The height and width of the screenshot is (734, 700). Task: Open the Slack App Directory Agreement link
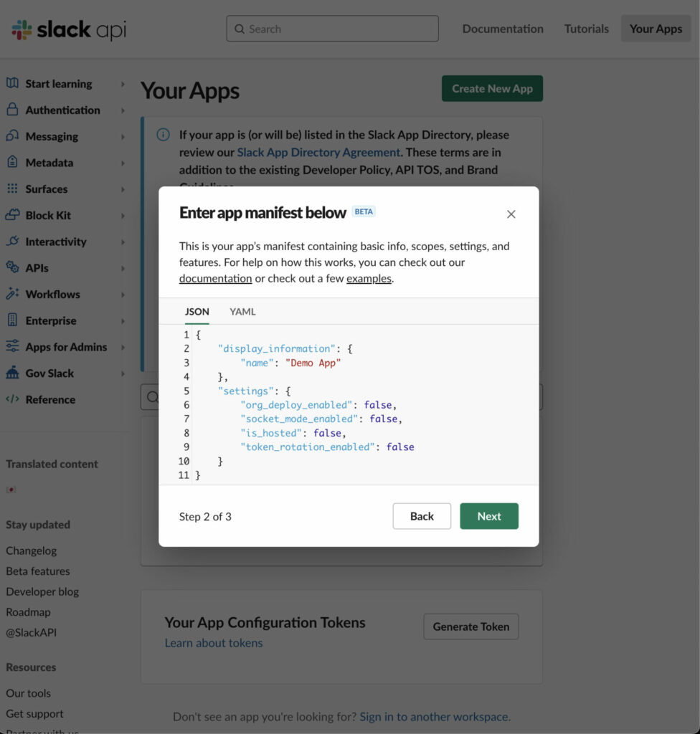tap(318, 153)
